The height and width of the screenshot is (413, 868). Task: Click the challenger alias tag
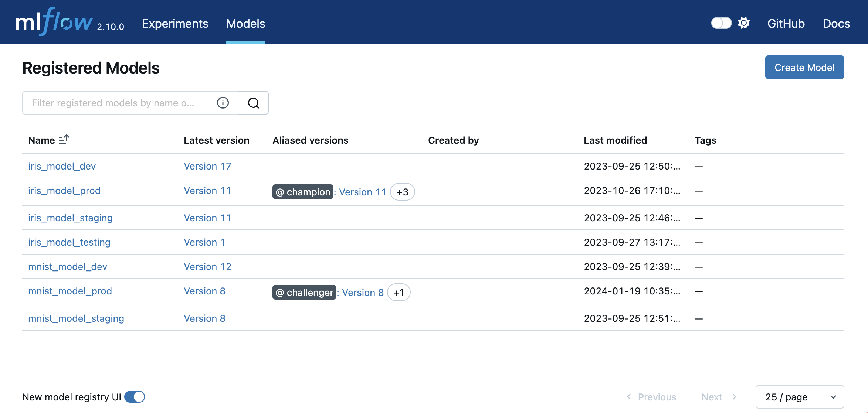click(304, 292)
